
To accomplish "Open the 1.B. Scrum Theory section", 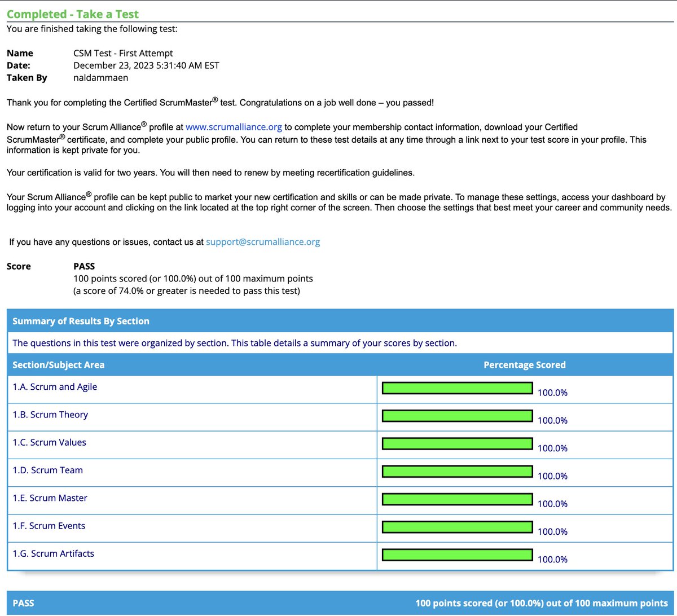I will 50,415.
